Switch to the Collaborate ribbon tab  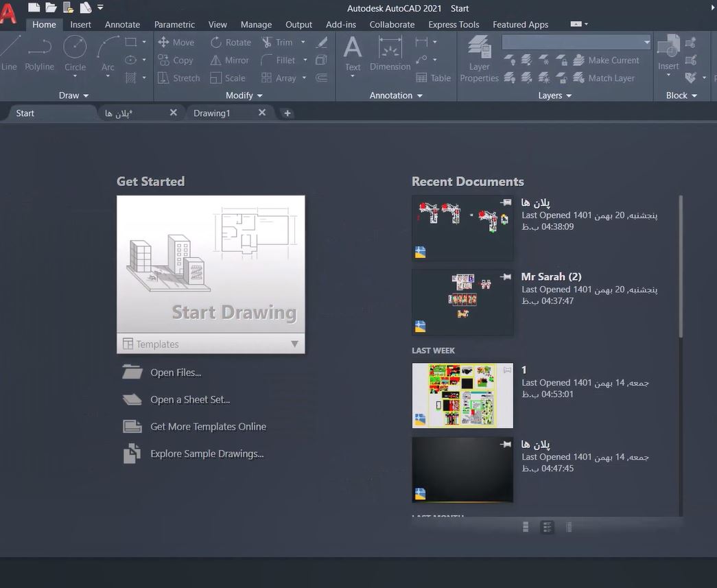[x=392, y=25]
